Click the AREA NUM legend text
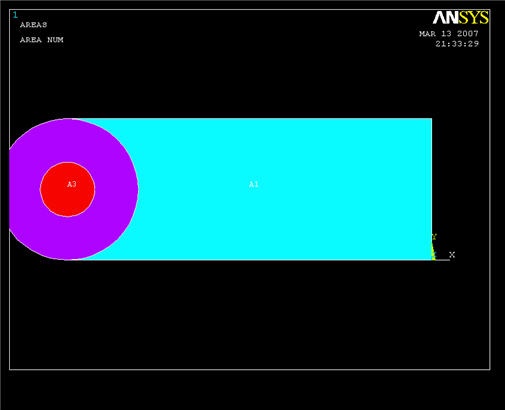This screenshot has height=410, width=505. [x=42, y=40]
